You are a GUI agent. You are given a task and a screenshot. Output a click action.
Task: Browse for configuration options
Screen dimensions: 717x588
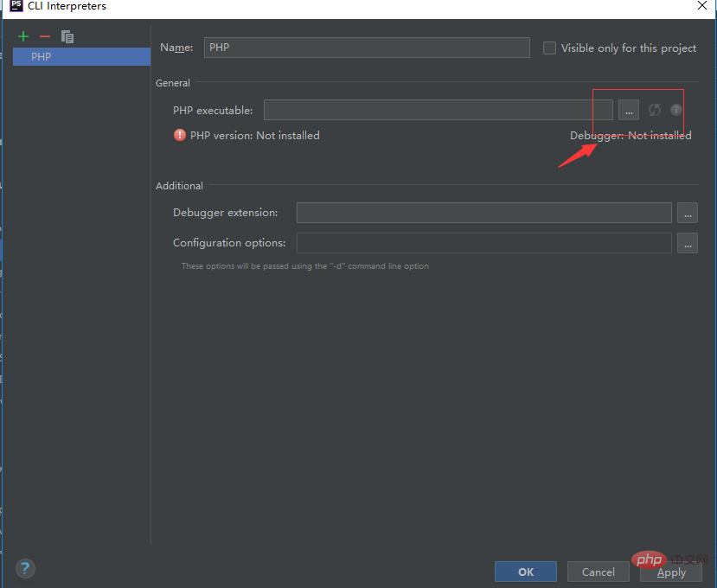point(688,243)
